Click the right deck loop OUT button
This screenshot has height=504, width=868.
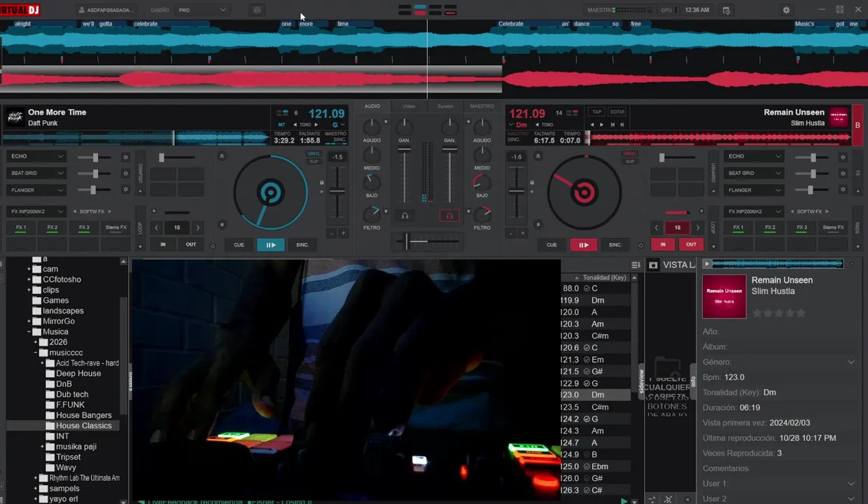click(691, 244)
